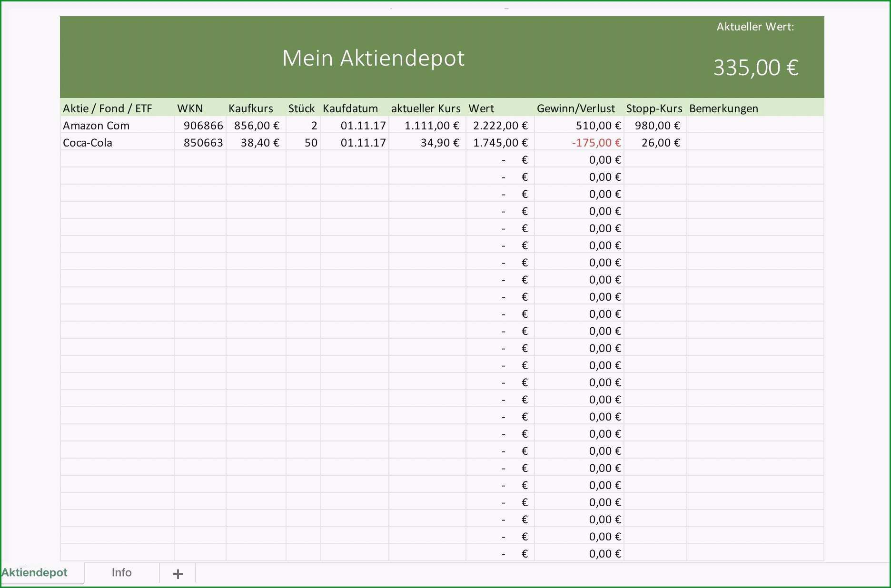Select aktueller Kurs cell 1.111,00 €
891x588 pixels.
[427, 125]
